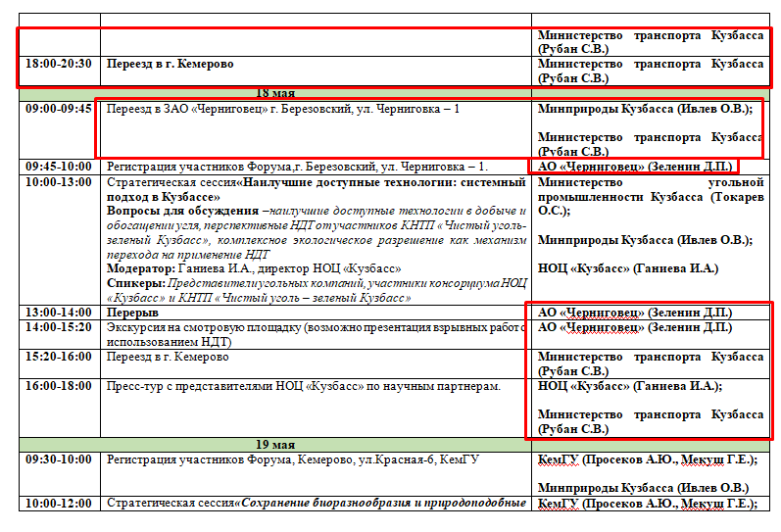Viewport: 781px width, 532px height.
Task: Click the "18 мая" date header
Action: [x=275, y=93]
